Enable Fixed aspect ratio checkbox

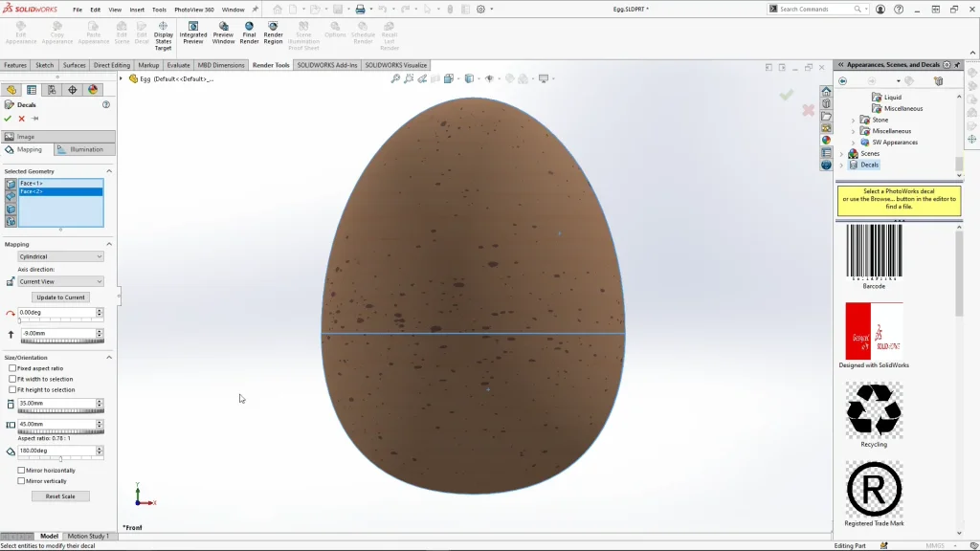pyautogui.click(x=12, y=368)
